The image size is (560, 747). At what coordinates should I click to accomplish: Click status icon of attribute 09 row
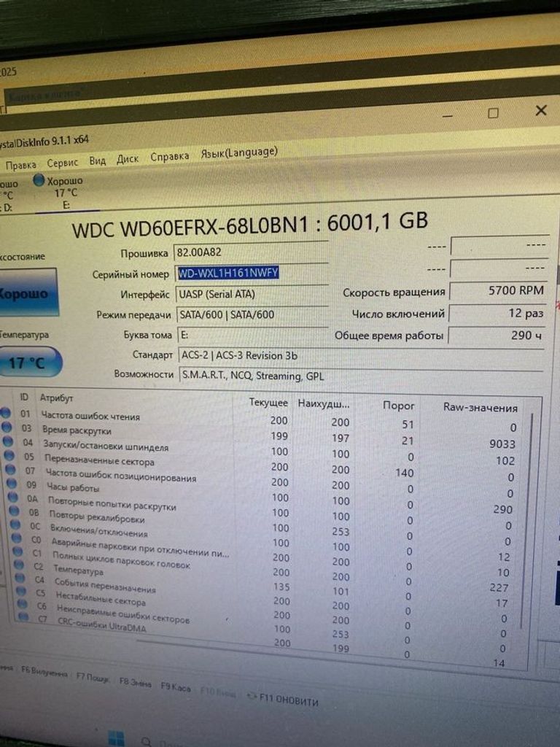pyautogui.click(x=12, y=484)
